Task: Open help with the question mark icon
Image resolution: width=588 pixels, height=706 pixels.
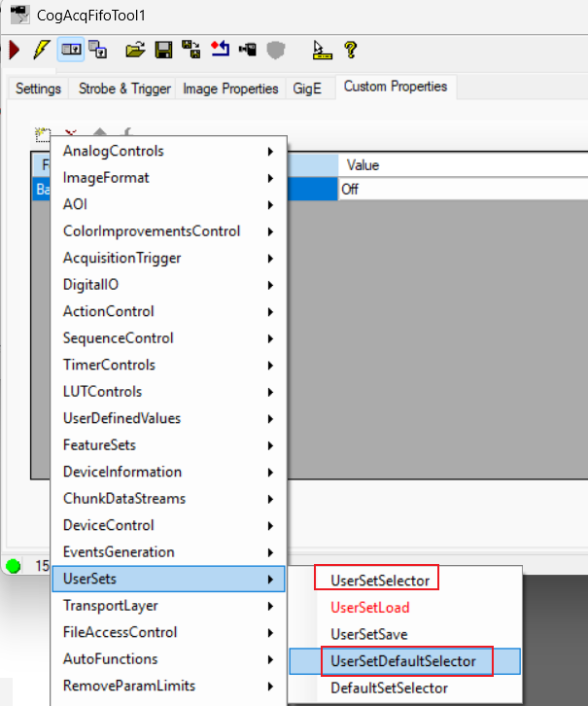Action: (351, 50)
